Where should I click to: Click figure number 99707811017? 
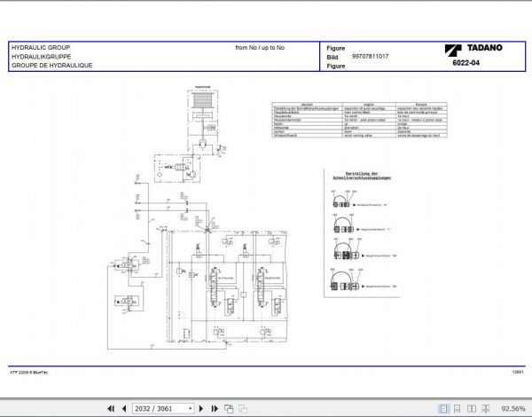pyautogui.click(x=370, y=57)
